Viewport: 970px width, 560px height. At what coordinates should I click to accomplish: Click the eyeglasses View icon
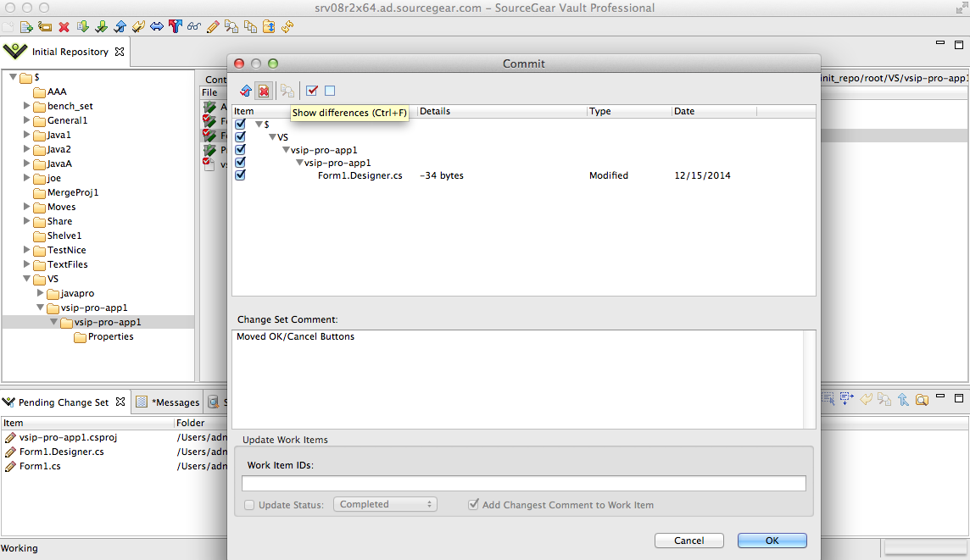click(x=194, y=26)
